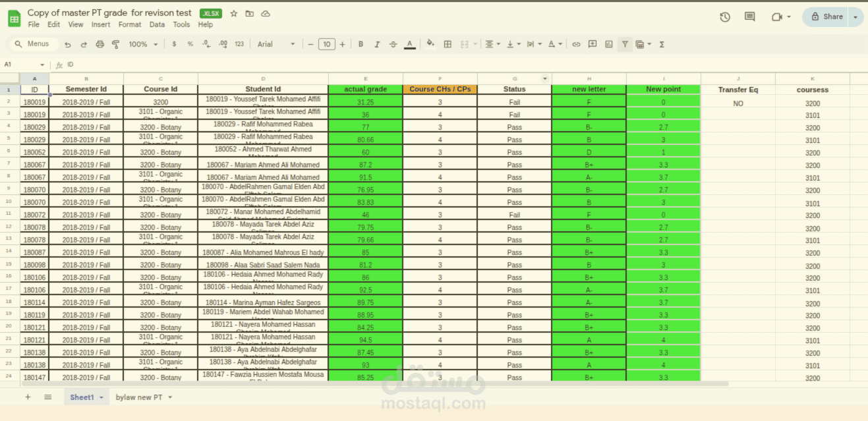The image size is (868, 421).
Task: Click the Sheets home logo icon
Action: pos(14,18)
